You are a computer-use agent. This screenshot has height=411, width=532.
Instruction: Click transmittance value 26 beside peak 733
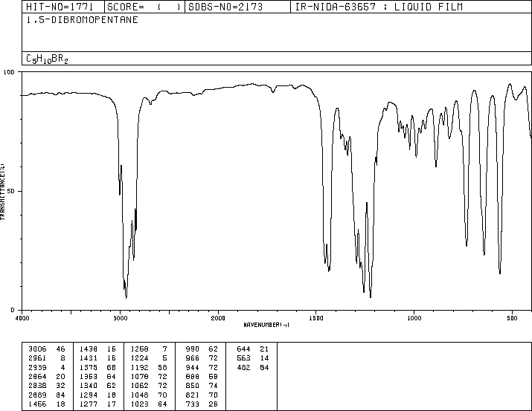click(x=214, y=404)
